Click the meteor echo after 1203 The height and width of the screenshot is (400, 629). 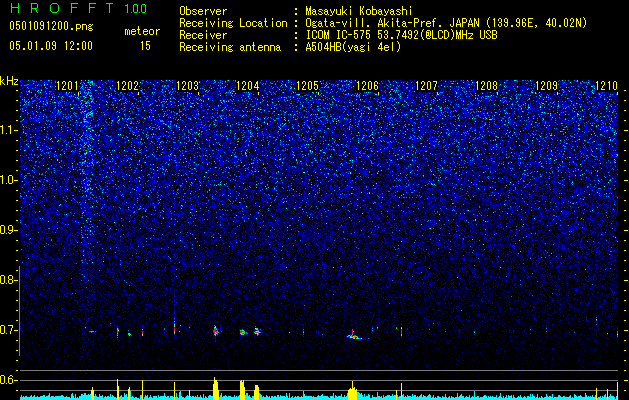[x=215, y=331]
